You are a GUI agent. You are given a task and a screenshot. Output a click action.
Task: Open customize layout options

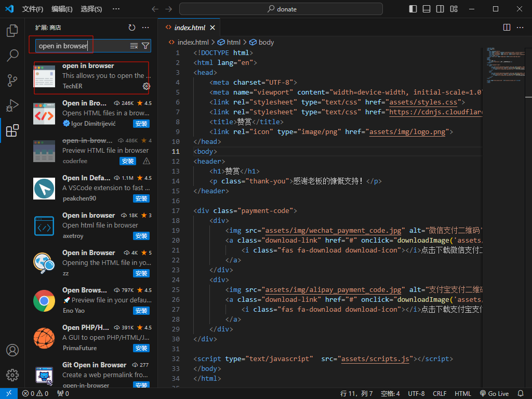tap(454, 9)
